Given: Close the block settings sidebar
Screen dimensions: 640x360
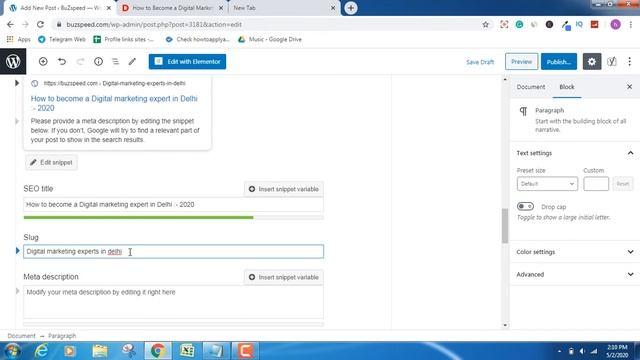Looking at the screenshot, I should (629, 87).
